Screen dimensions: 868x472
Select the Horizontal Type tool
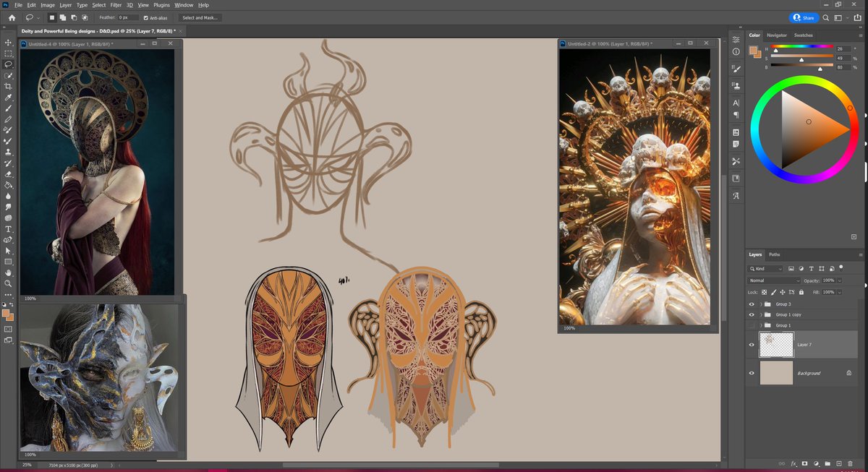click(8, 228)
